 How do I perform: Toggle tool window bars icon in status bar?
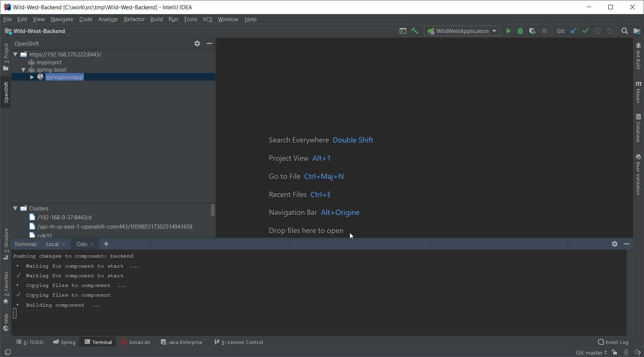pyautogui.click(x=7, y=352)
